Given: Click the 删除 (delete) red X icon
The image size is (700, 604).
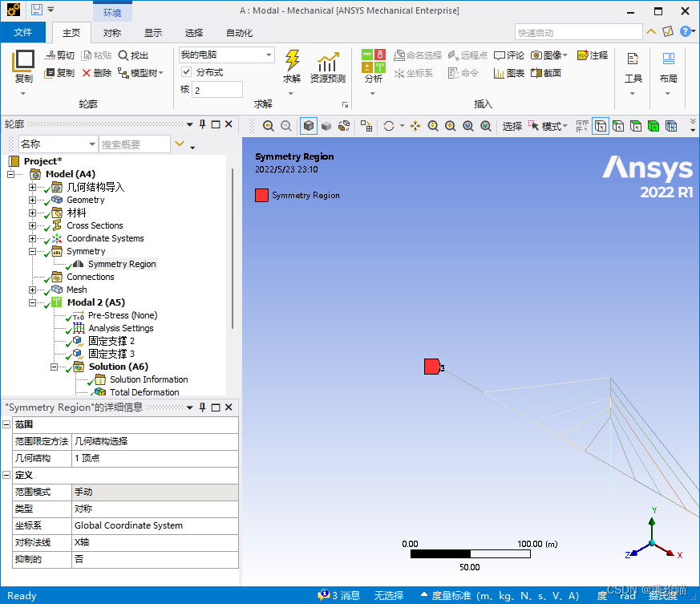Looking at the screenshot, I should click(97, 73).
